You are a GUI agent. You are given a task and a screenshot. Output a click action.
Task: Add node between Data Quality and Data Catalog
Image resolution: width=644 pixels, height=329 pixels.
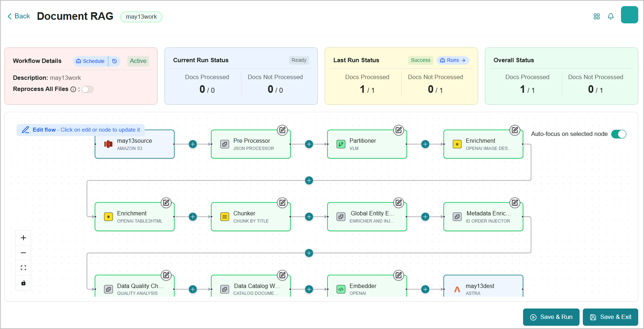(193, 289)
